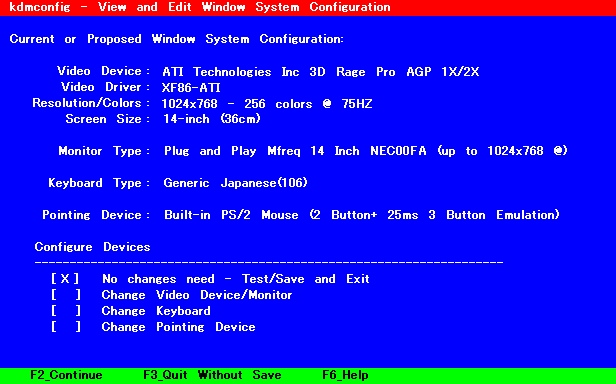The height and width of the screenshot is (384, 616).
Task: Check the Change Pointing Device box
Action: [65, 327]
